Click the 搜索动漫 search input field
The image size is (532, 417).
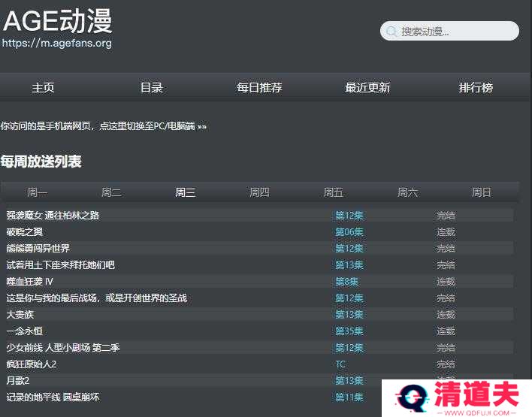[x=455, y=32]
